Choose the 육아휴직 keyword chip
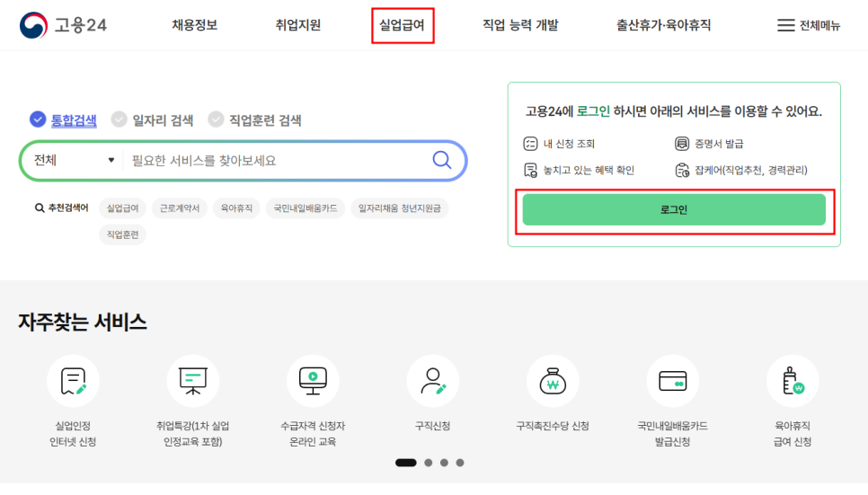This screenshot has width=868, height=495. 236,208
